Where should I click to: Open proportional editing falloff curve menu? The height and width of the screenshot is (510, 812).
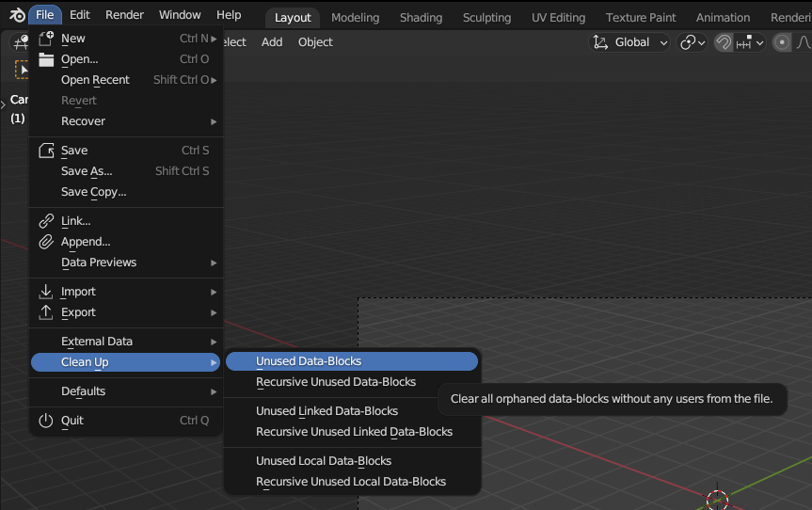click(804, 42)
